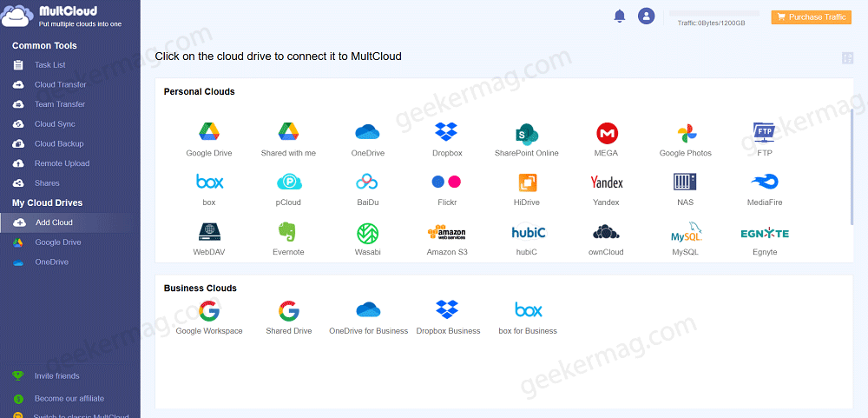Select the pCloud icon
Screen dimensions: 868x418
289,182
